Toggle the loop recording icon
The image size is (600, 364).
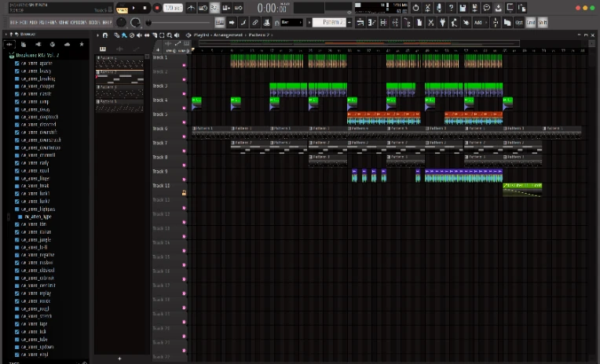click(x=238, y=8)
